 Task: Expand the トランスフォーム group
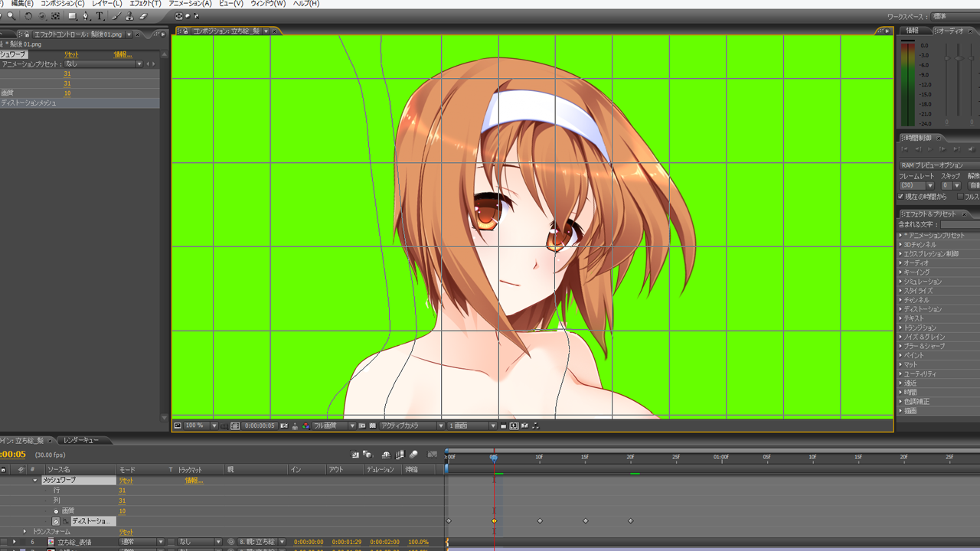(24, 531)
